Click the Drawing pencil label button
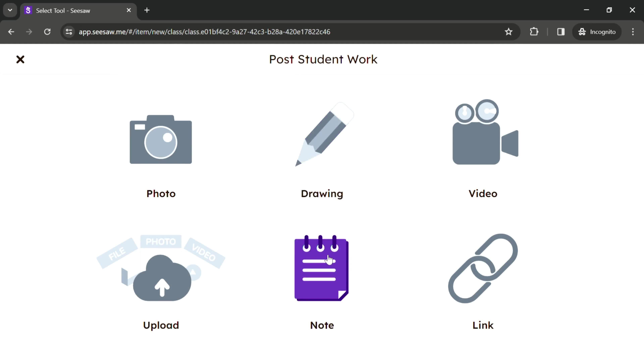Screen dimensions: 644x362 point(322,194)
